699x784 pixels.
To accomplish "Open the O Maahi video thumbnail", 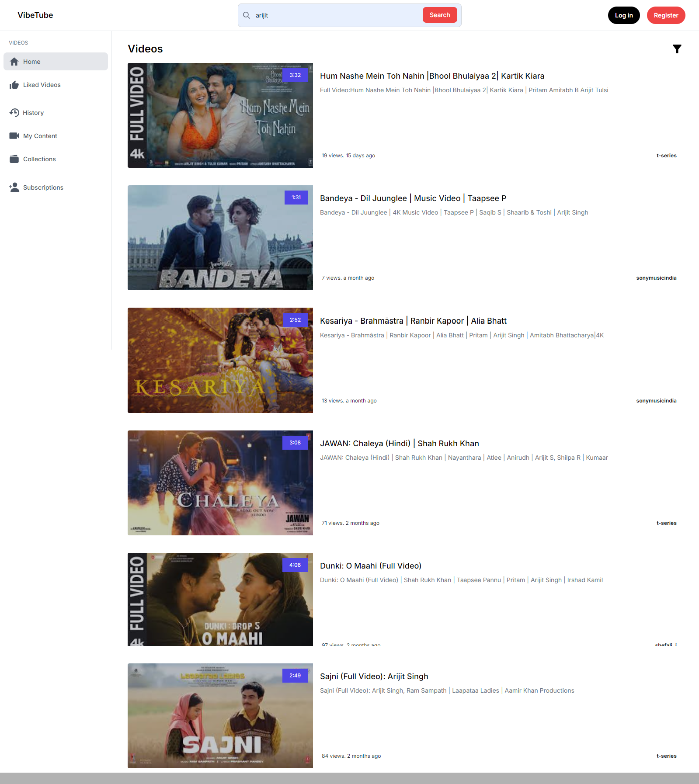I will [x=220, y=599].
